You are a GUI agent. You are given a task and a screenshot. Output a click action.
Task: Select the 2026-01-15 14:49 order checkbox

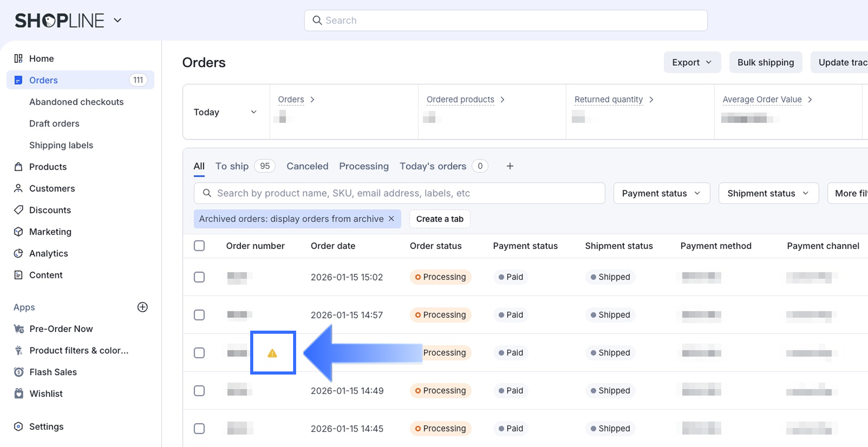pos(199,391)
